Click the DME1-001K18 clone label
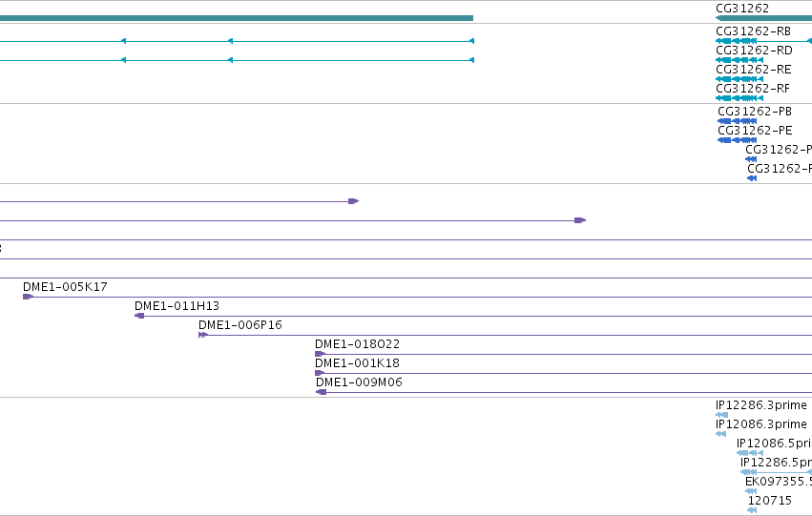 [357, 363]
